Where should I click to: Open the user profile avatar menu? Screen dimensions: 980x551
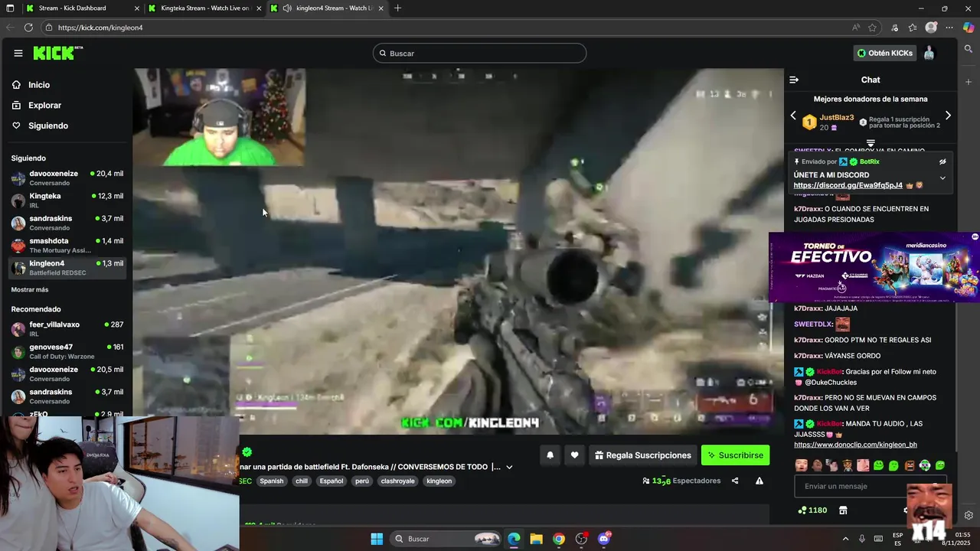(929, 53)
